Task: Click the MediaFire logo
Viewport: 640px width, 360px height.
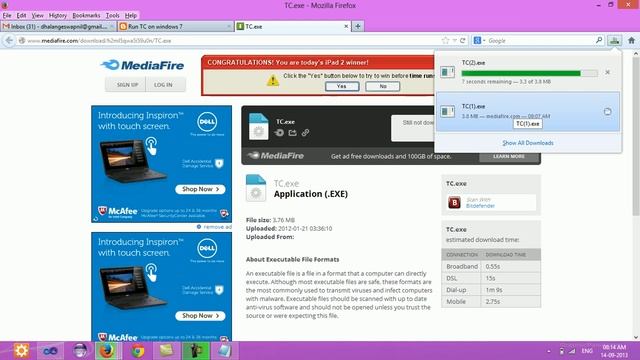Action: 142,65
